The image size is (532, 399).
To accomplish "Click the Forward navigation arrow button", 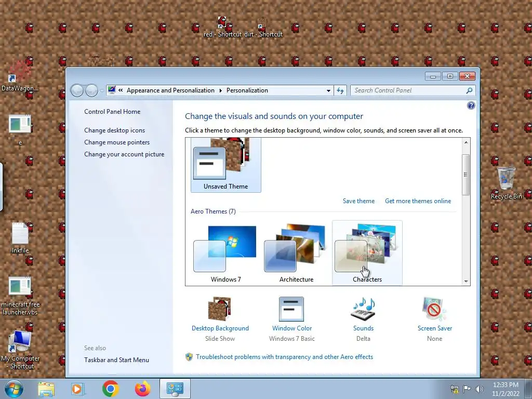I will click(x=91, y=90).
